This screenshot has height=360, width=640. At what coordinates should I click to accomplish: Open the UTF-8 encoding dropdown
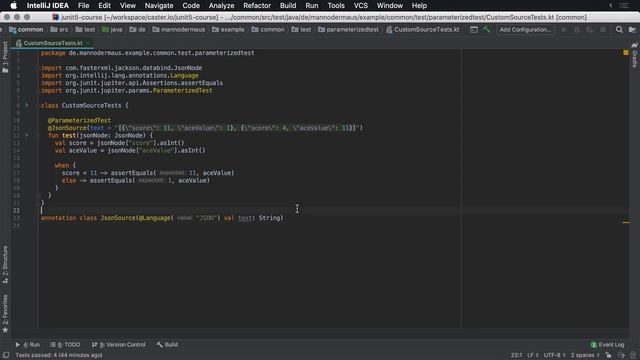554,355
